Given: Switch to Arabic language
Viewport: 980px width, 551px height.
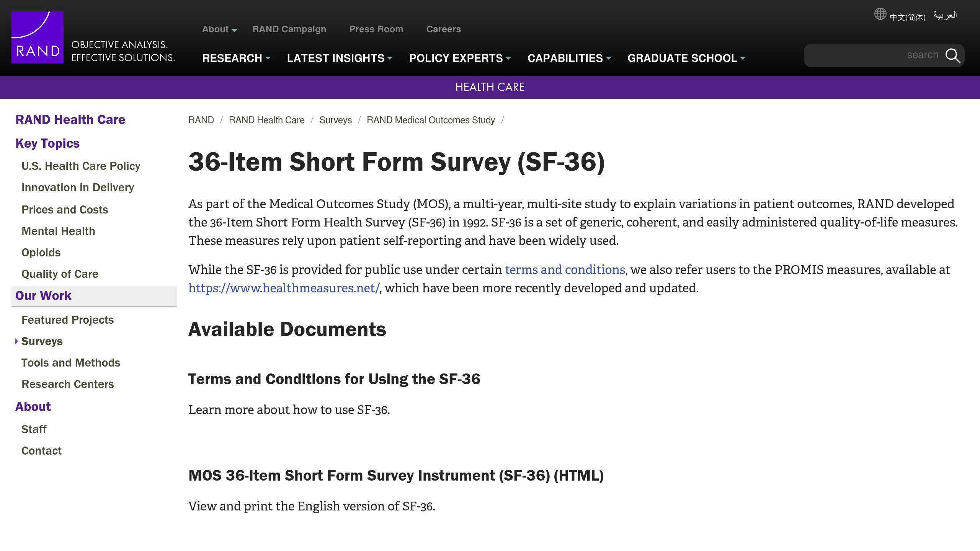Looking at the screenshot, I should point(945,15).
